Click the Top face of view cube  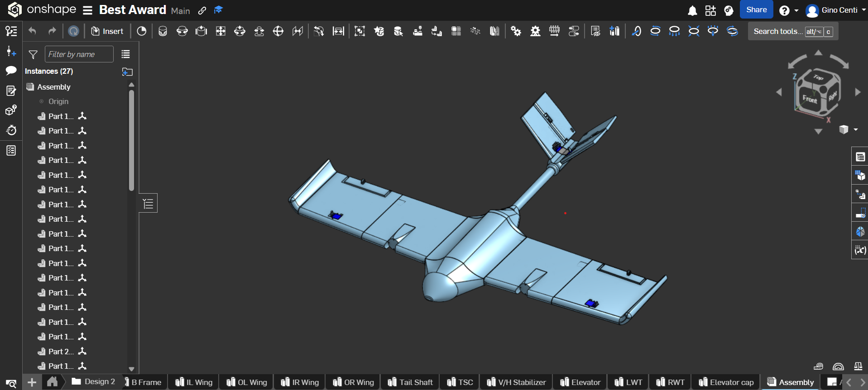coord(818,77)
